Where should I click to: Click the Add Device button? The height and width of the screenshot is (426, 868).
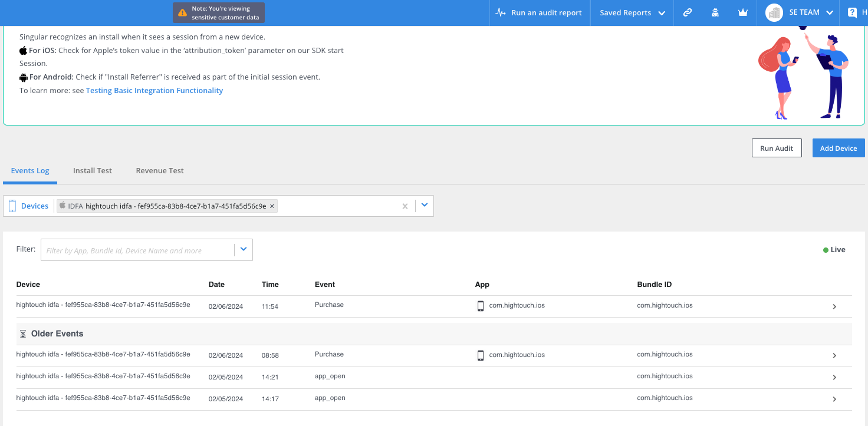(x=838, y=148)
